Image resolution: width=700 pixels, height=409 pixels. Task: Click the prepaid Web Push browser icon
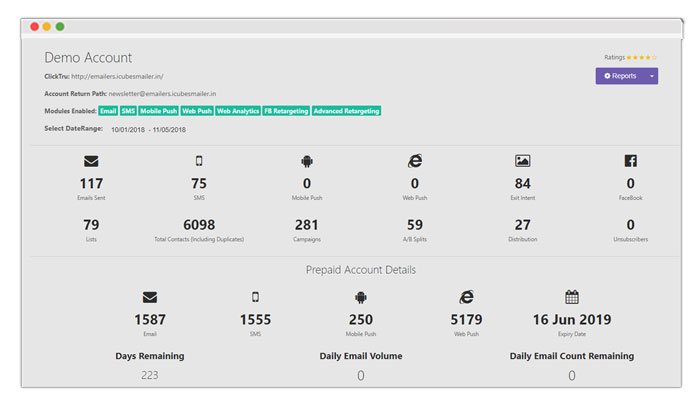click(x=466, y=297)
